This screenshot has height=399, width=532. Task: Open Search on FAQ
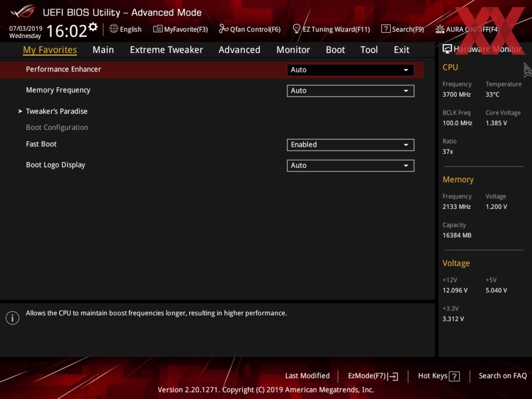pos(503,376)
